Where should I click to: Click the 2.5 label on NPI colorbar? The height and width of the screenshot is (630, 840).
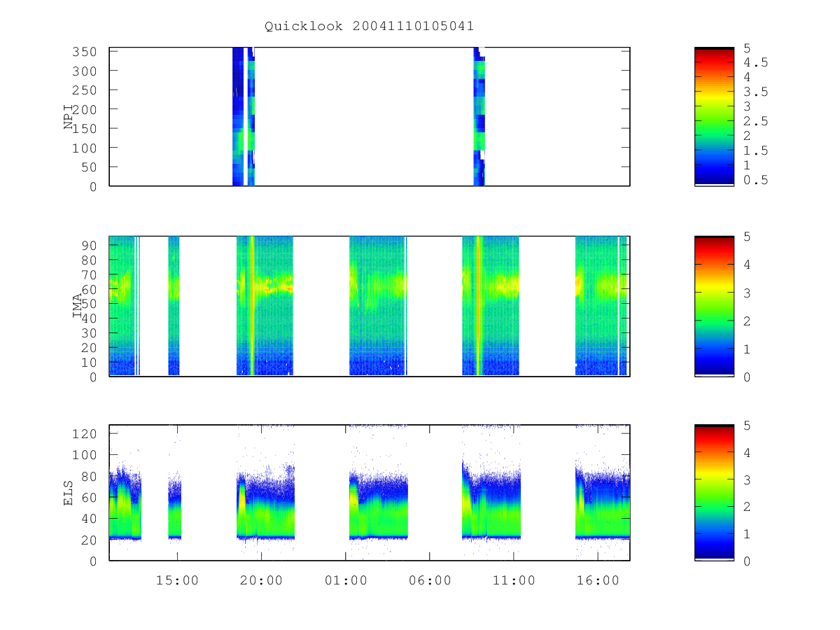coord(755,122)
